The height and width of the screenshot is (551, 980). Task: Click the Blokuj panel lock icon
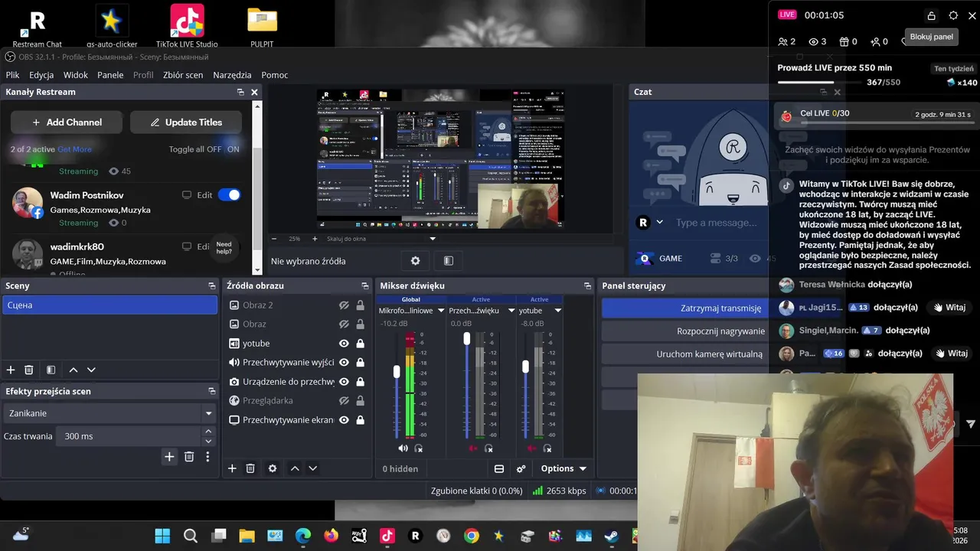(932, 15)
